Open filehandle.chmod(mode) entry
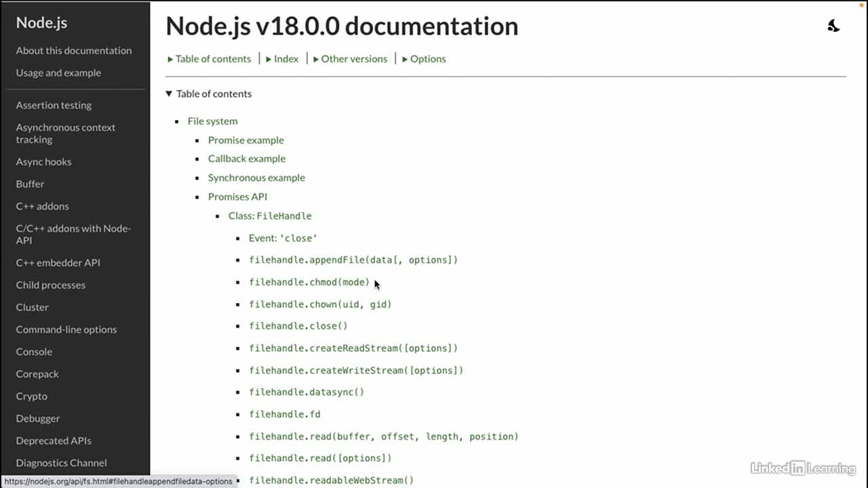The height and width of the screenshot is (488, 868). point(309,282)
